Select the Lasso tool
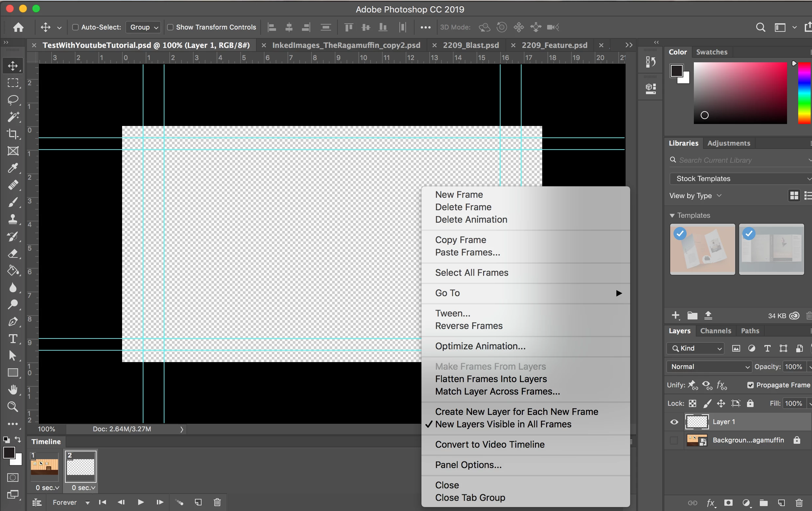 [x=13, y=100]
